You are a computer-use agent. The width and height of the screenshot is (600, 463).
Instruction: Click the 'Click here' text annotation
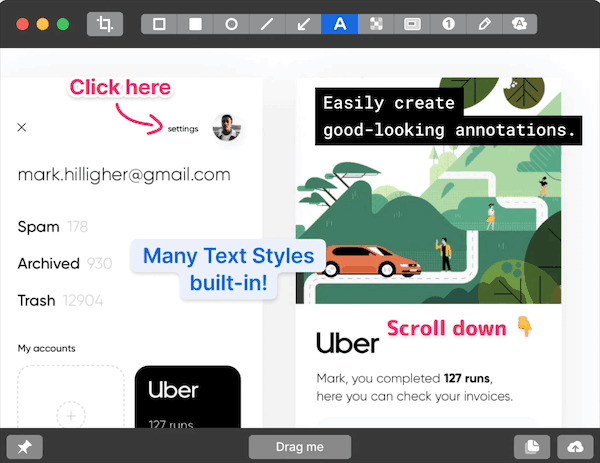(120, 87)
